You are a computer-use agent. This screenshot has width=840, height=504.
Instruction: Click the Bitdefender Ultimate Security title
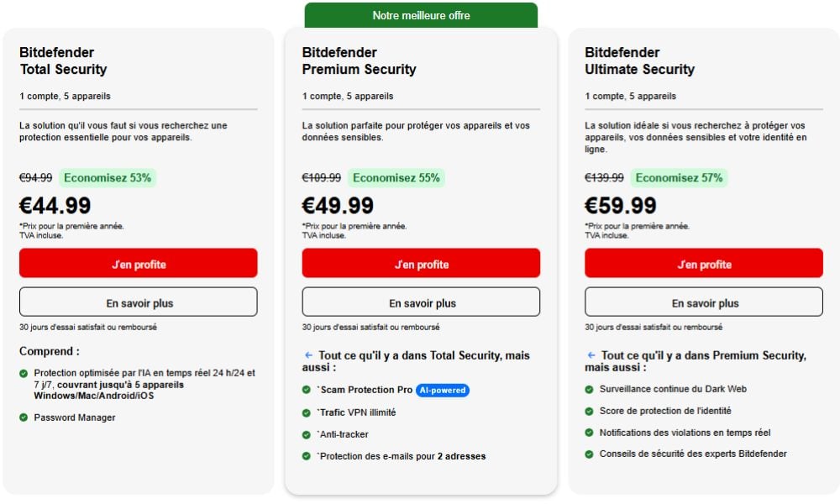(639, 61)
